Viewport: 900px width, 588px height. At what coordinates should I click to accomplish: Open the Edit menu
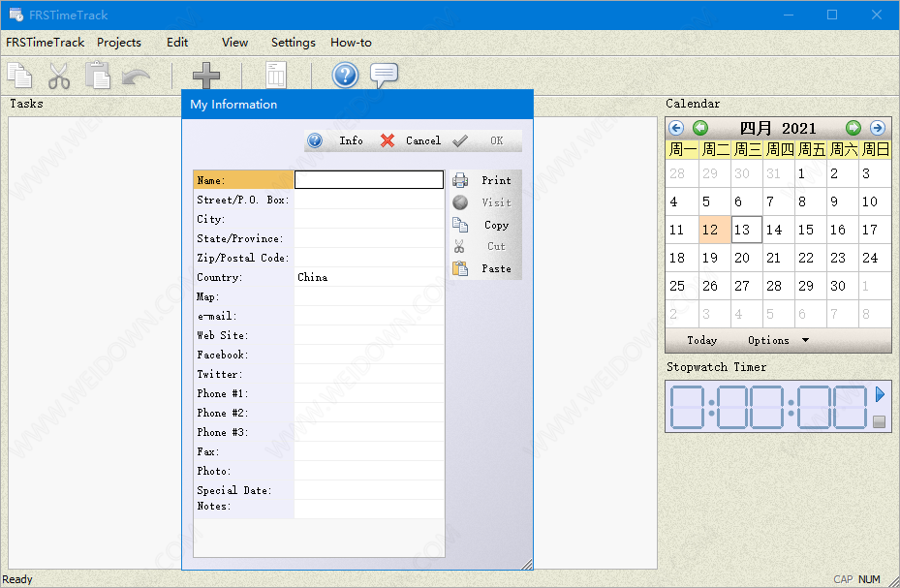pos(177,43)
